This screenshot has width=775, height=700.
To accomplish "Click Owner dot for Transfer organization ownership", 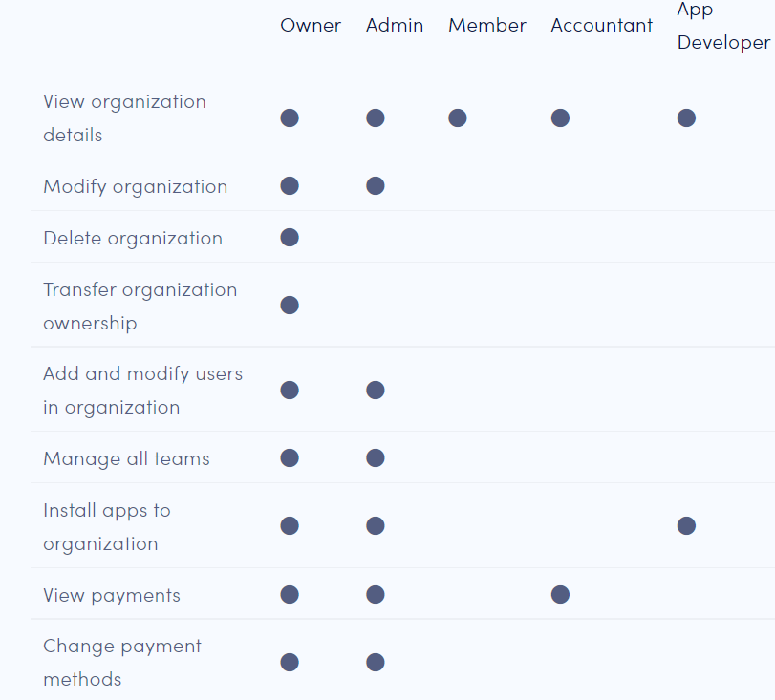I will pos(290,306).
